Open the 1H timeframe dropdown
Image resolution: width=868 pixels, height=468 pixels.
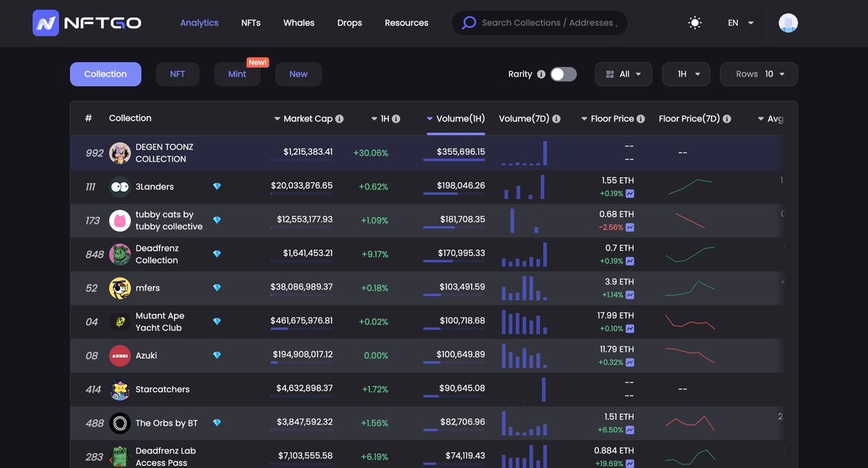(x=686, y=75)
